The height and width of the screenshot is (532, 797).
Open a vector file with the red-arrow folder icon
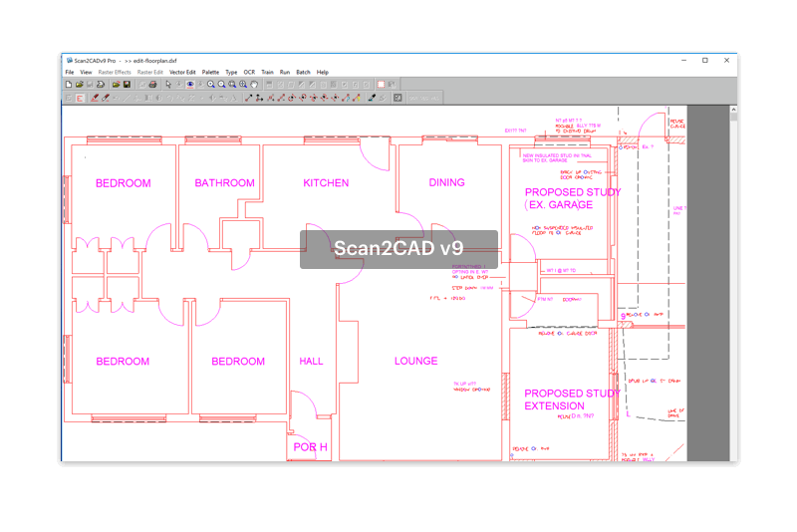pyautogui.click(x=117, y=85)
